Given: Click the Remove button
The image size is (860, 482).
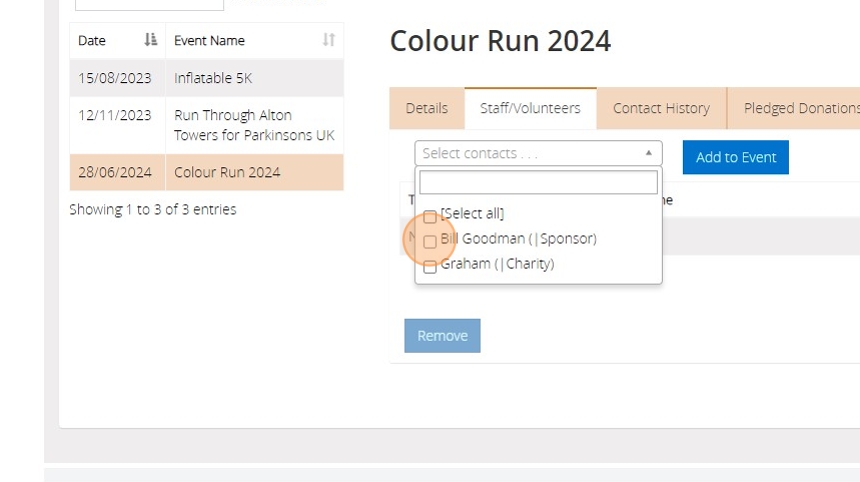Looking at the screenshot, I should [x=442, y=336].
